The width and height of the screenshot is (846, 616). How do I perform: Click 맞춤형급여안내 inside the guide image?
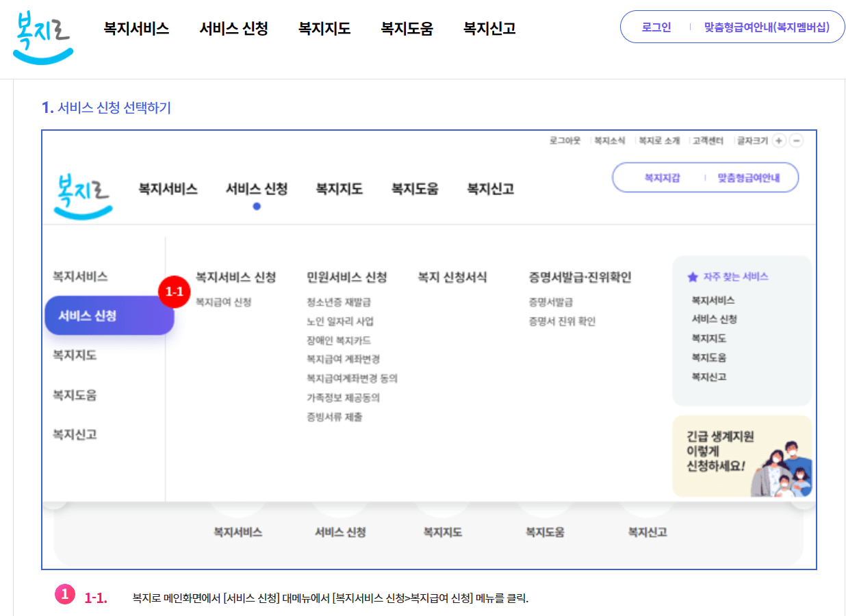pos(749,178)
